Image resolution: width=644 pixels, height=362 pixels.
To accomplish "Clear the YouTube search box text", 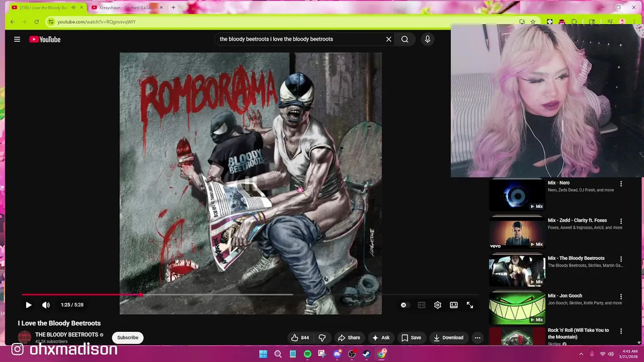I will click(388, 39).
